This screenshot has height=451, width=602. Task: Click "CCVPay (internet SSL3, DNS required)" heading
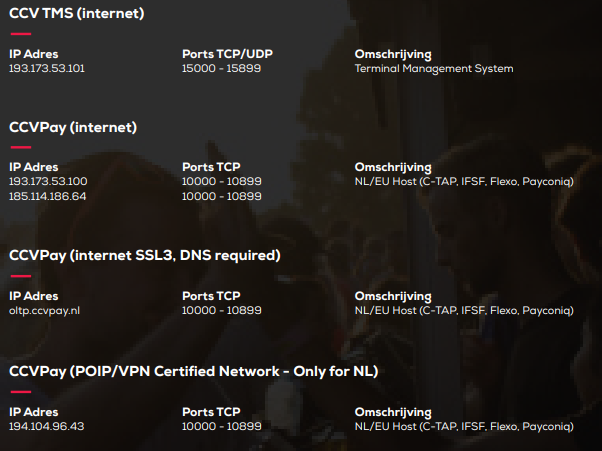145,255
